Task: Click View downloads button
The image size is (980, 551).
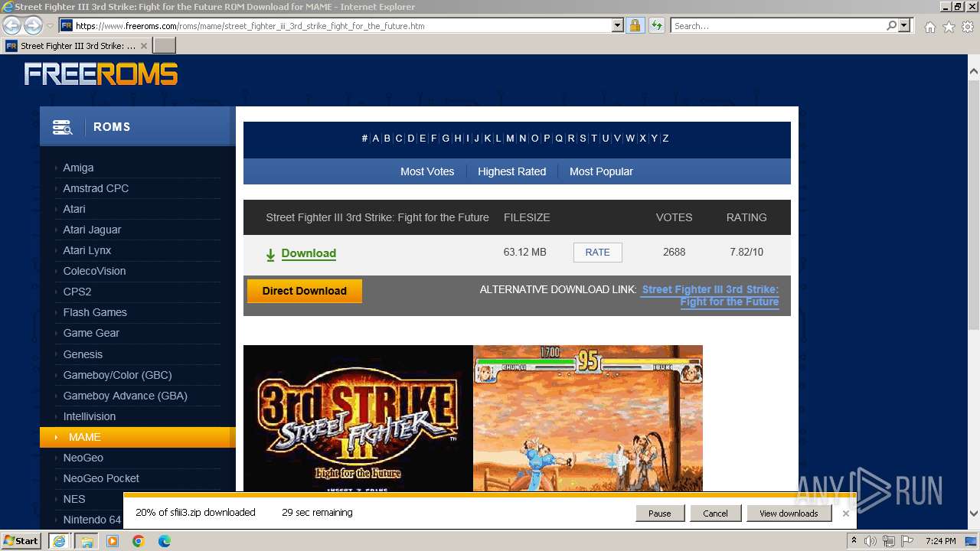Action: pyautogui.click(x=789, y=514)
